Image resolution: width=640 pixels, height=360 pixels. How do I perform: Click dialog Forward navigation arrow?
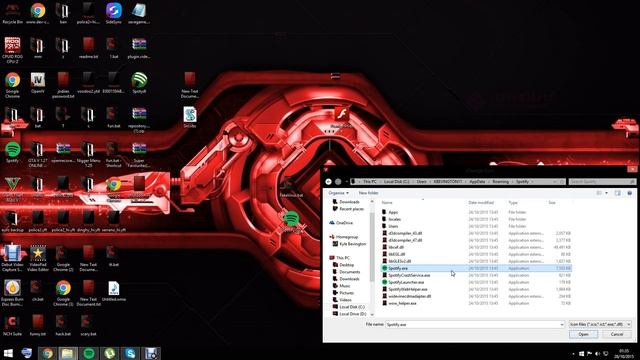(338, 182)
